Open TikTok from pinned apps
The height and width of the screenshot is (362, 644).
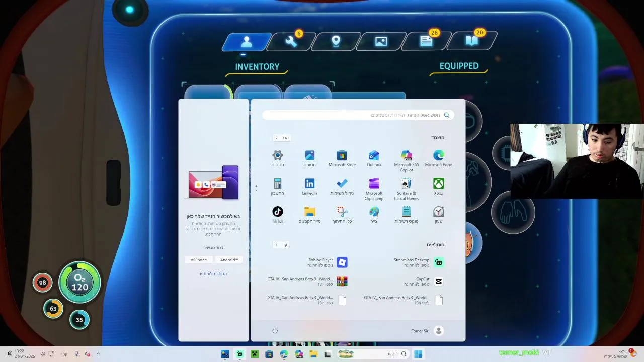click(278, 215)
